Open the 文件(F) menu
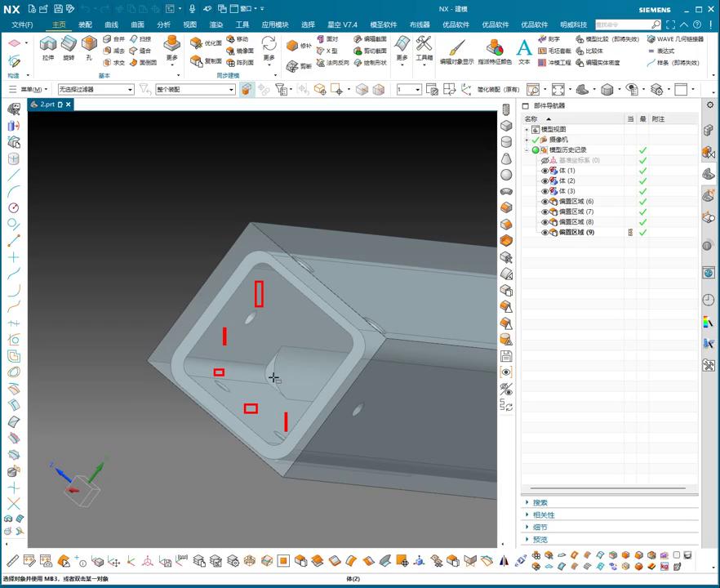This screenshot has width=720, height=588. pyautogui.click(x=22, y=24)
